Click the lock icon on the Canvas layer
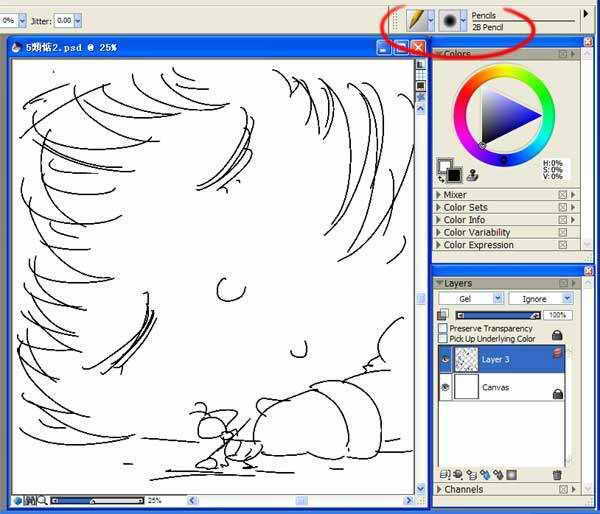This screenshot has height=514, width=600. (x=557, y=394)
